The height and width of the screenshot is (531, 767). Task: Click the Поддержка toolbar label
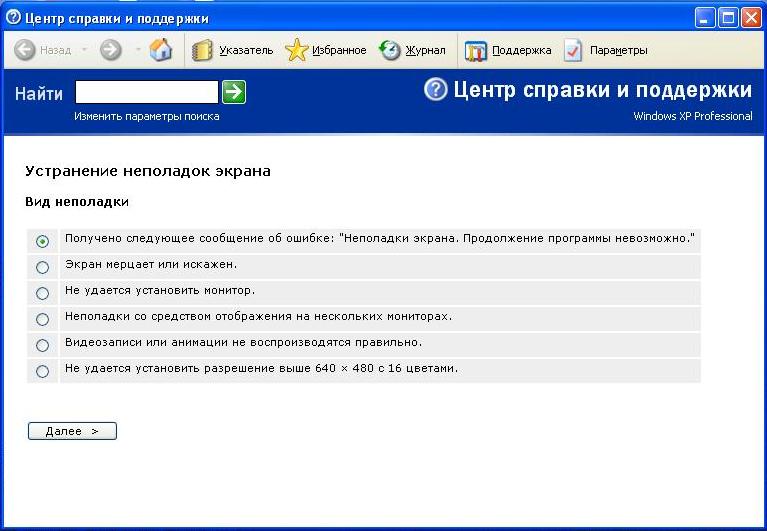pos(521,50)
